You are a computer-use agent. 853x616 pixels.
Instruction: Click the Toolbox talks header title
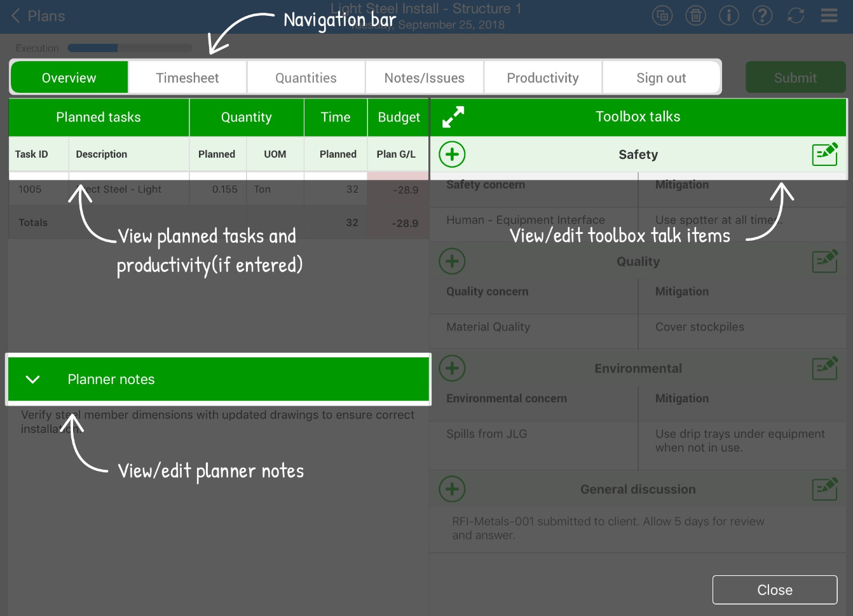pyautogui.click(x=638, y=116)
